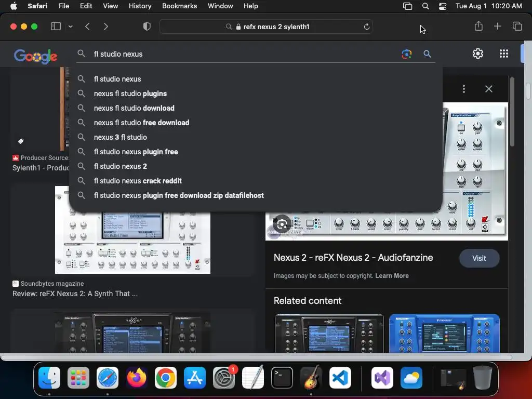Open Stage Manager icon in menu bar
Viewport: 532px width, 399px height.
tap(407, 6)
